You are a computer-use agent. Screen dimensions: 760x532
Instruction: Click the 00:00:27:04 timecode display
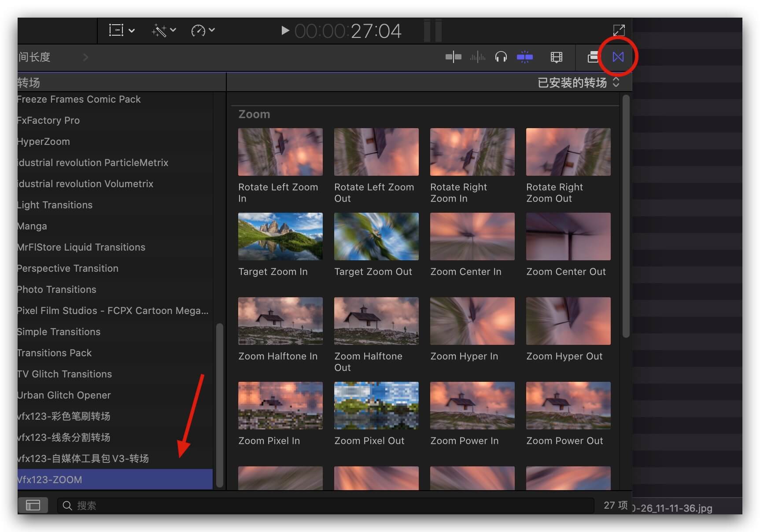pyautogui.click(x=348, y=31)
